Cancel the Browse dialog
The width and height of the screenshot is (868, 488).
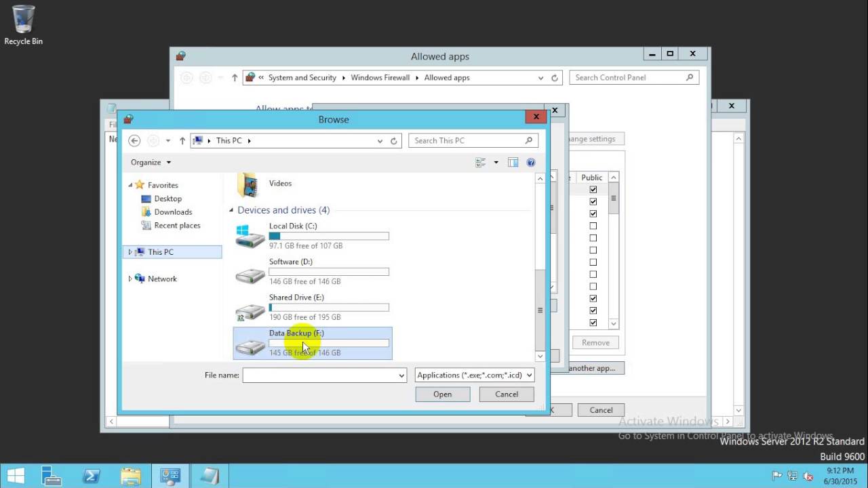pyautogui.click(x=507, y=394)
